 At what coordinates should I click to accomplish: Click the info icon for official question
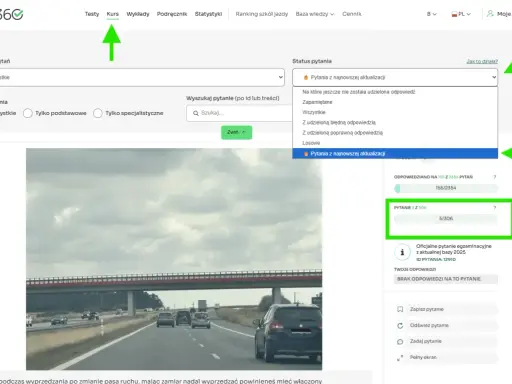[402, 252]
